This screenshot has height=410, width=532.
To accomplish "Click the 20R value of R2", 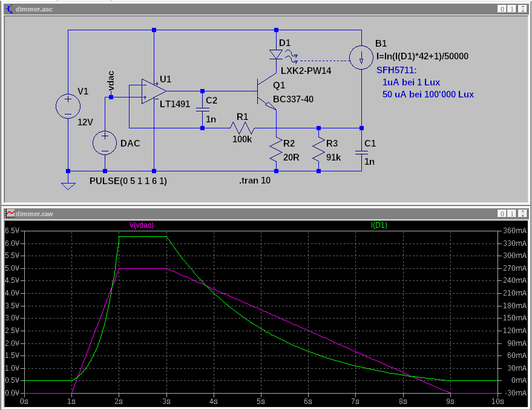I will point(292,157).
